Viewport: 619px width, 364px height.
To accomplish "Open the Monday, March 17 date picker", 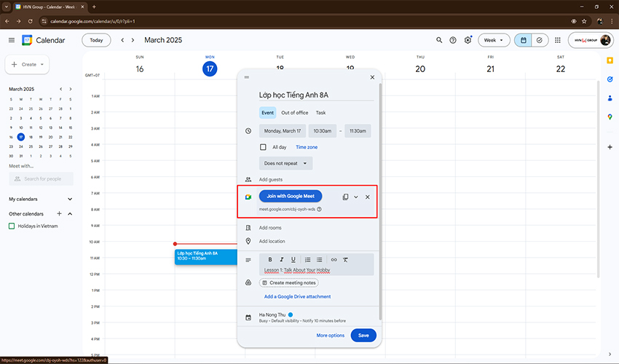I will (x=283, y=131).
